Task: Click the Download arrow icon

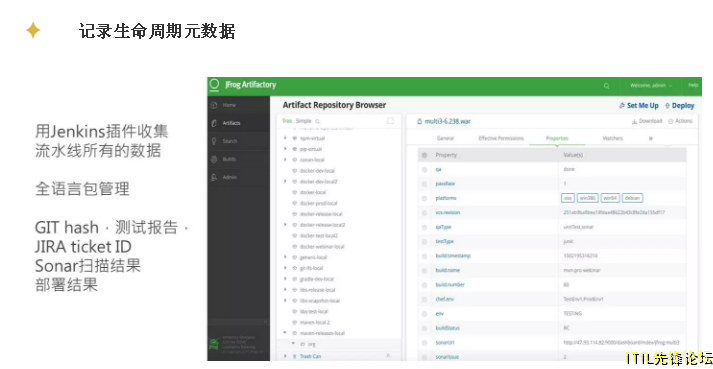Action: pos(634,121)
